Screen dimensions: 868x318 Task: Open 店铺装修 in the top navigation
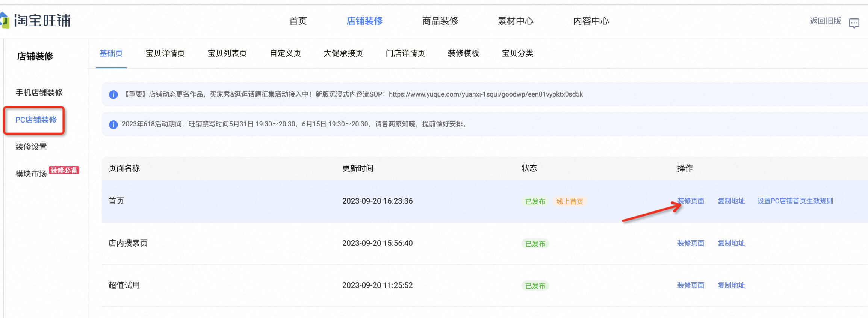pyautogui.click(x=364, y=21)
